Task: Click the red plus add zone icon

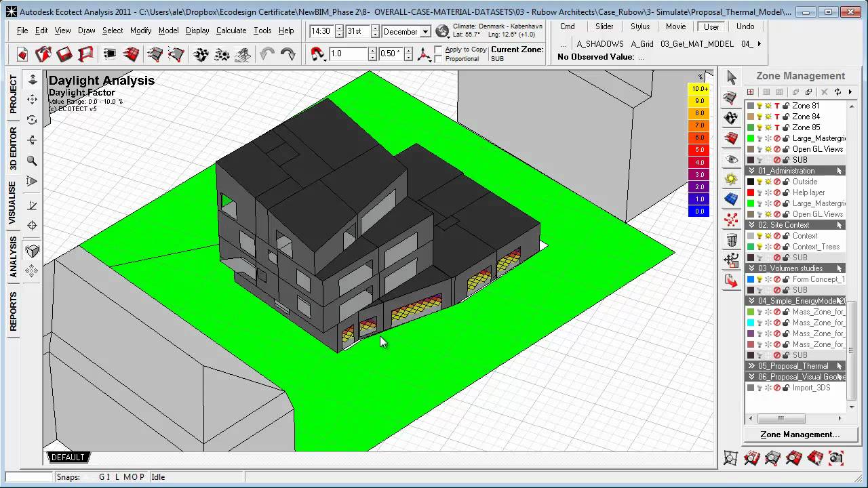Action: (750, 92)
